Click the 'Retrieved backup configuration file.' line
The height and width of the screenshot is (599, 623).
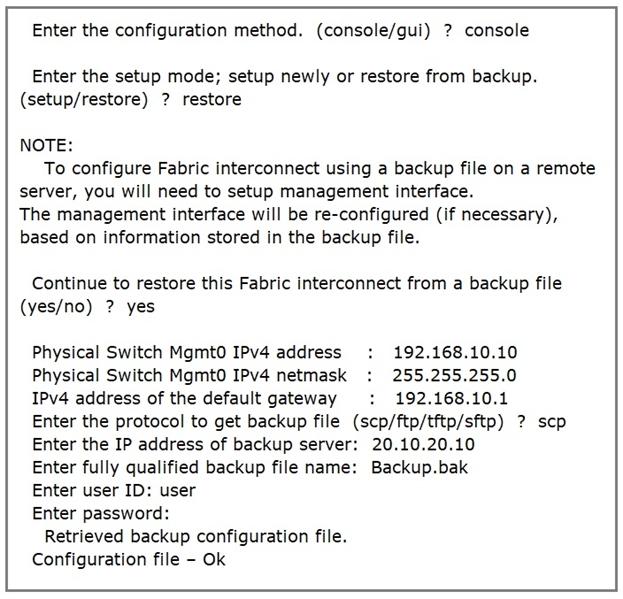pos(196,537)
